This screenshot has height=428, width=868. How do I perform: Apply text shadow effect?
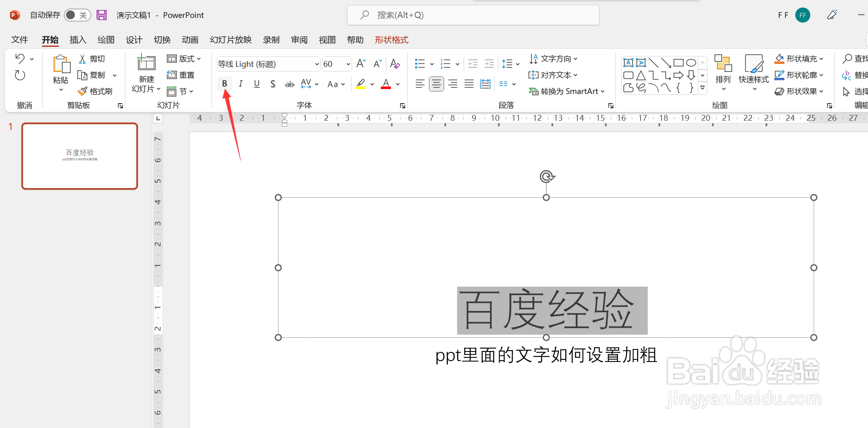(273, 84)
